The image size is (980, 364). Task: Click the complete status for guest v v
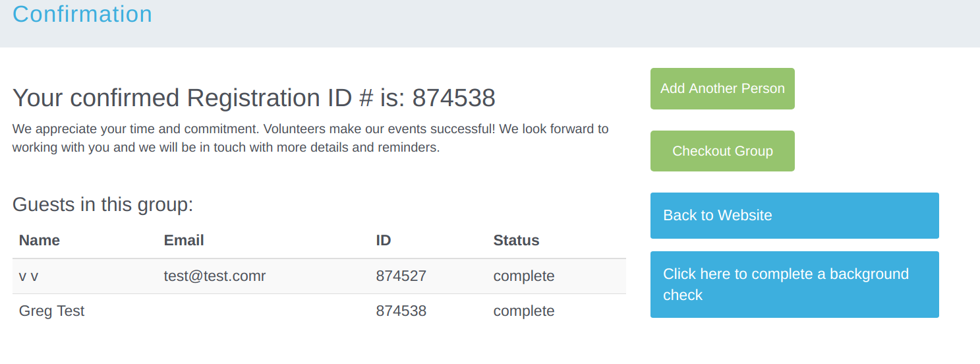click(x=523, y=276)
